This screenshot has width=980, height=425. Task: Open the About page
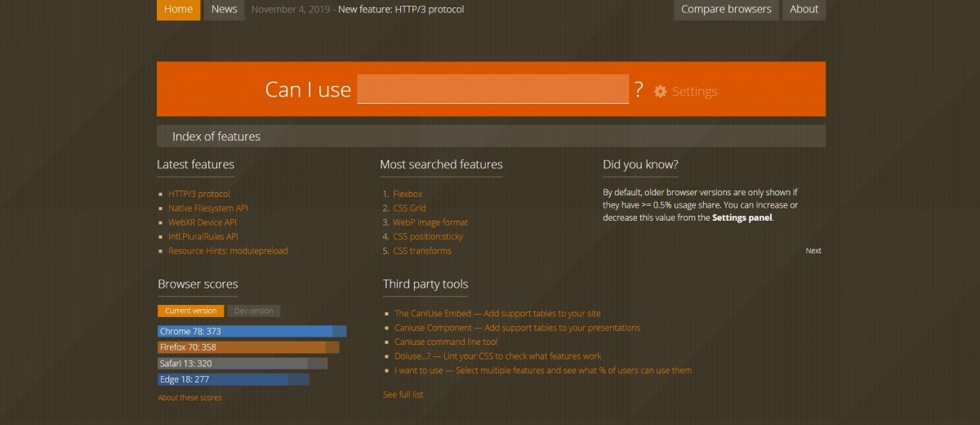point(804,9)
